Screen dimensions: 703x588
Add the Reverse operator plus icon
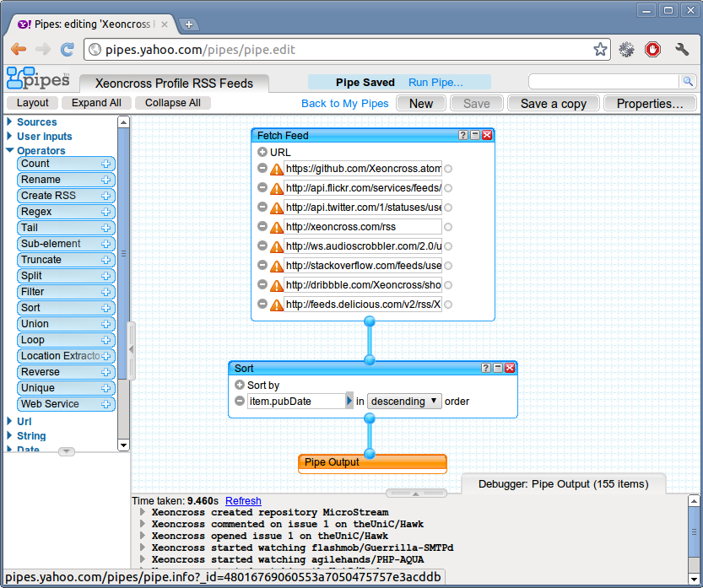point(105,372)
